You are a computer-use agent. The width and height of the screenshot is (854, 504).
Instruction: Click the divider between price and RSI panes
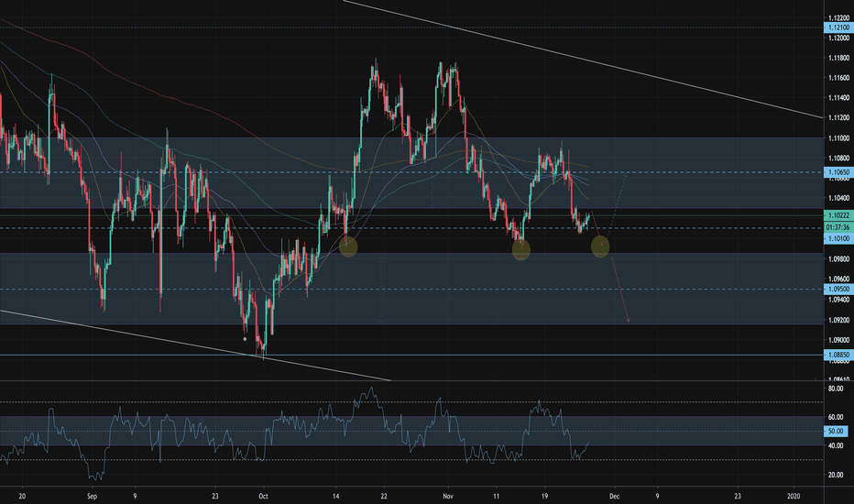pyautogui.click(x=412, y=380)
